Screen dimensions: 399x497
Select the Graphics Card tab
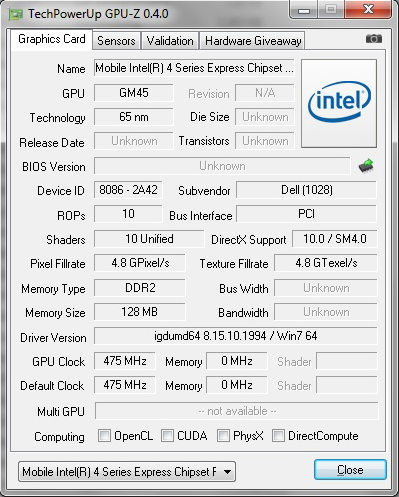click(x=52, y=39)
